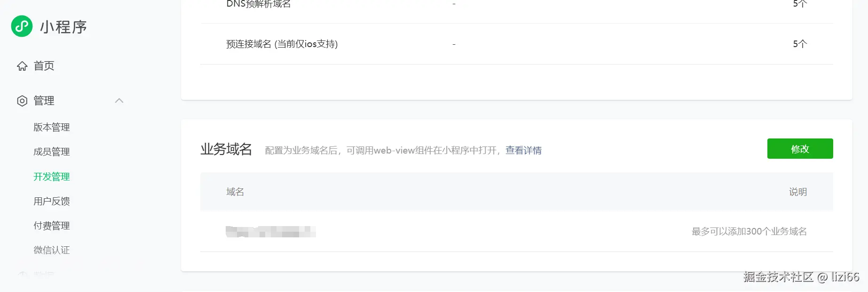Collapse the 管理 section with the chevron
Viewport: 868px width, 292px height.
tap(119, 100)
